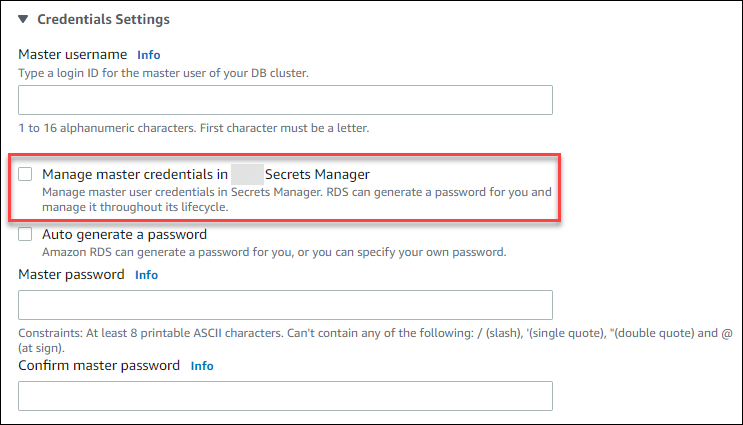
Task: Open Info link beside Confirm master password
Action: [x=202, y=366]
